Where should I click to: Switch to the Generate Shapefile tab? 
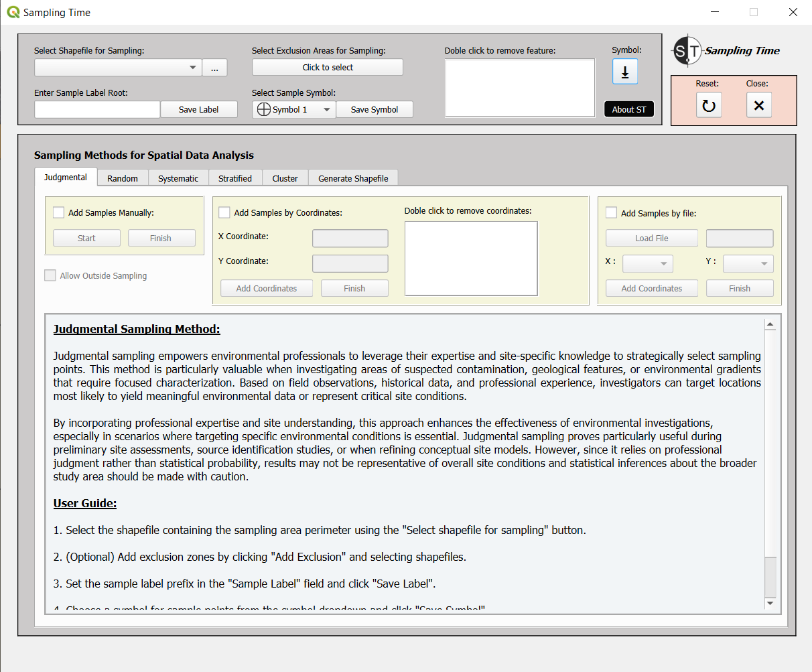(353, 178)
